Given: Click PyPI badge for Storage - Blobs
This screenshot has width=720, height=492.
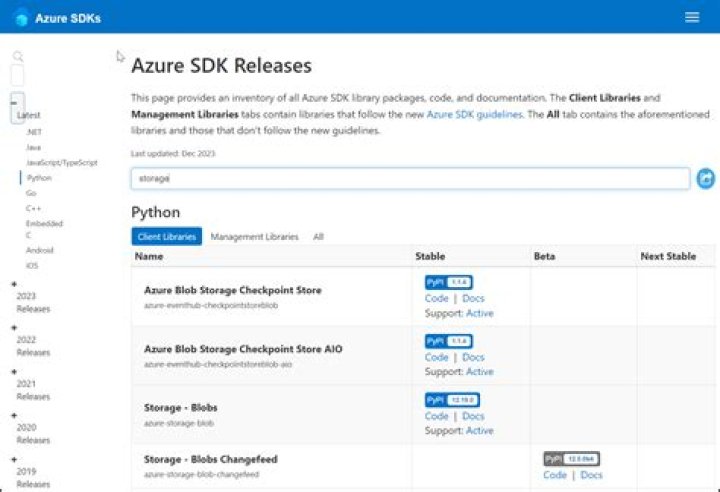Looking at the screenshot, I should point(452,400).
